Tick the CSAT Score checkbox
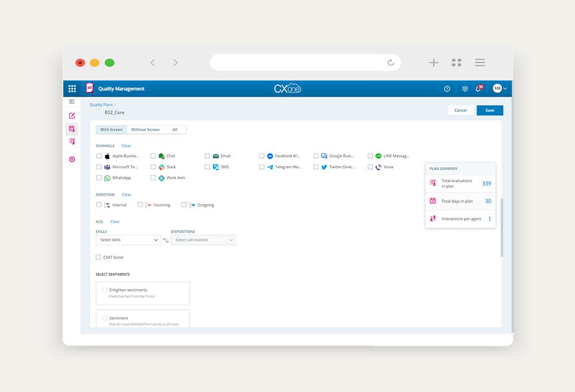575x392 pixels. (x=99, y=258)
